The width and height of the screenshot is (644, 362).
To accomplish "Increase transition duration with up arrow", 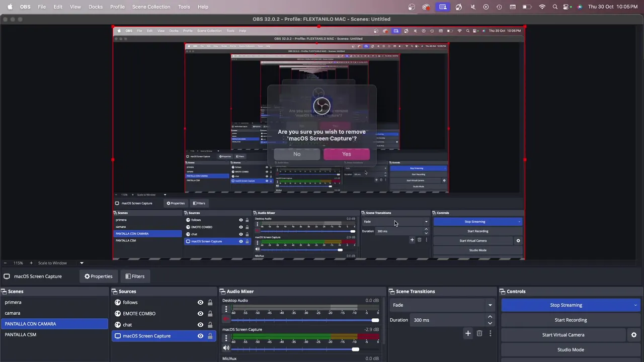I will click(x=490, y=317).
